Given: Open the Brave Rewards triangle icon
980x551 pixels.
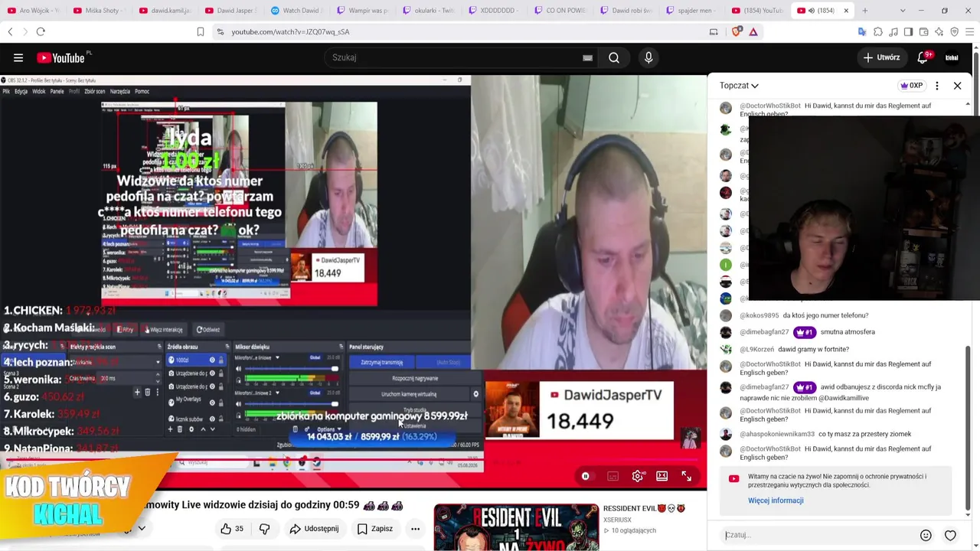Looking at the screenshot, I should click(x=753, y=31).
